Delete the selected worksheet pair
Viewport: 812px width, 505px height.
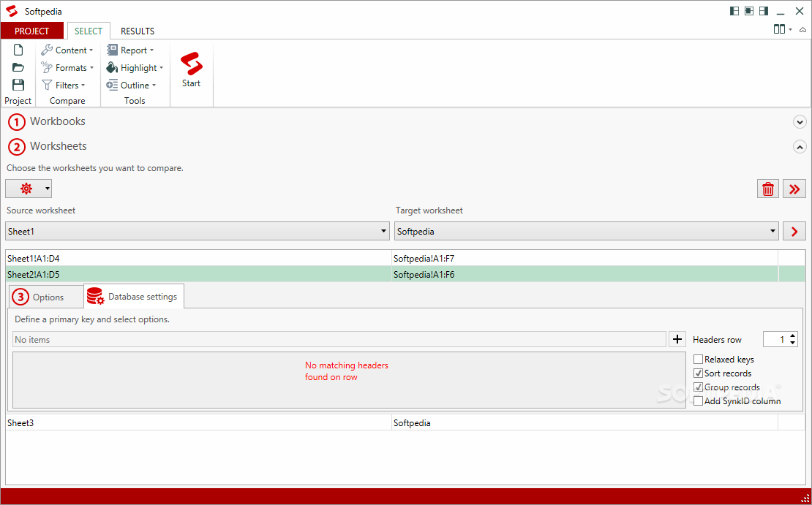tap(768, 189)
